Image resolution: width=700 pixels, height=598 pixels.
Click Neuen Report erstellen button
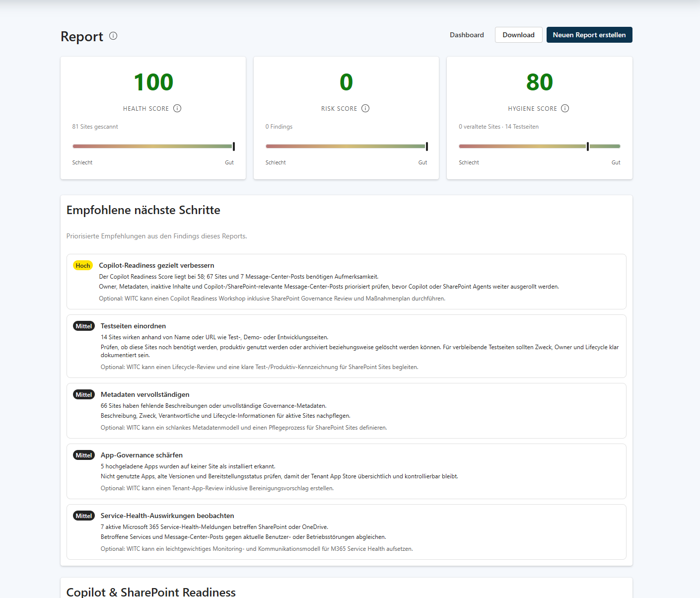589,35
